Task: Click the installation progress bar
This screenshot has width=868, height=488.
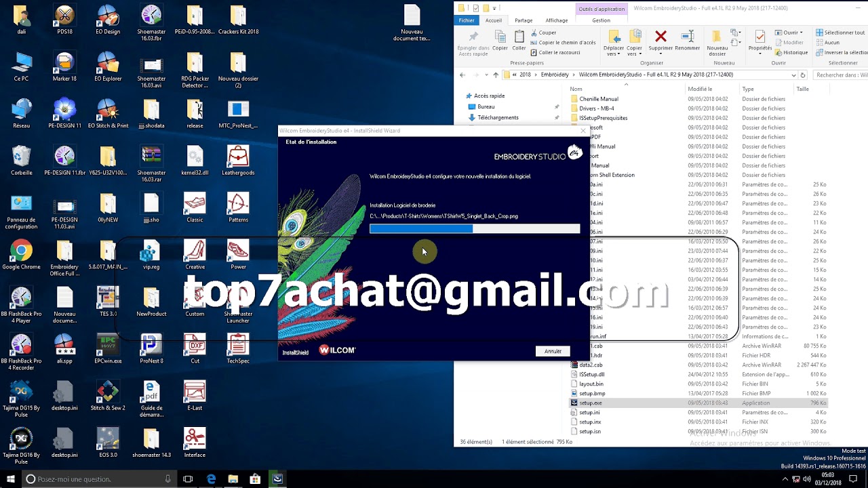Action: point(475,229)
